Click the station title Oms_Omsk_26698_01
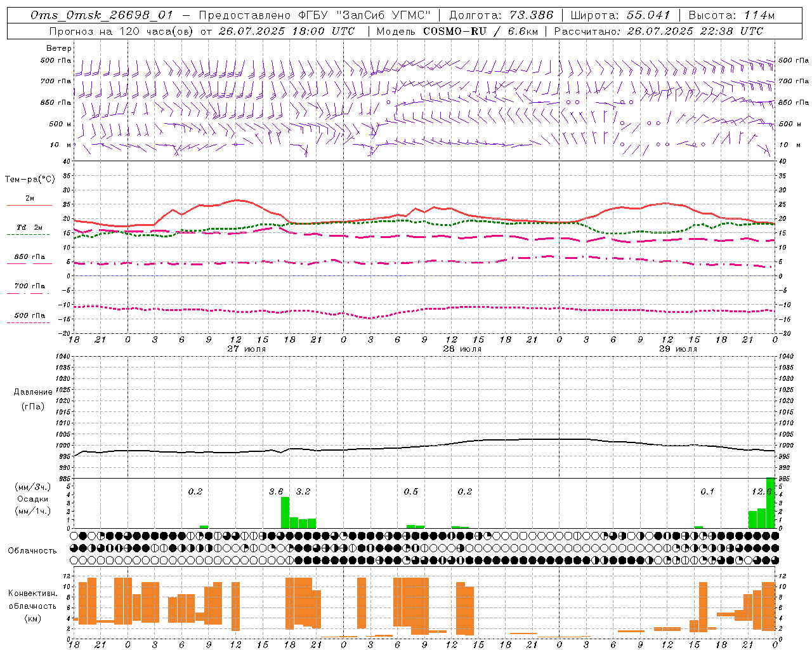The width and height of the screenshot is (812, 650). click(x=101, y=15)
